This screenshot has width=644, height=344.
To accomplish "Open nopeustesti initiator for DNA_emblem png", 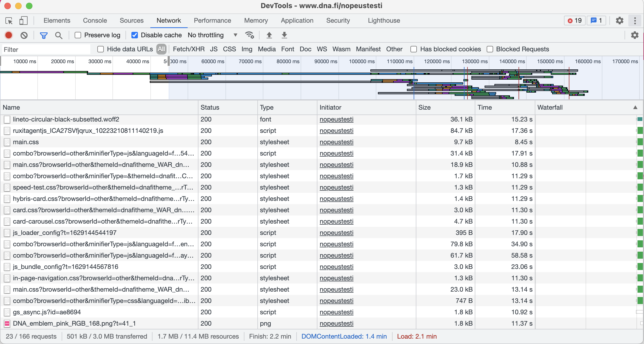I will coord(336,323).
